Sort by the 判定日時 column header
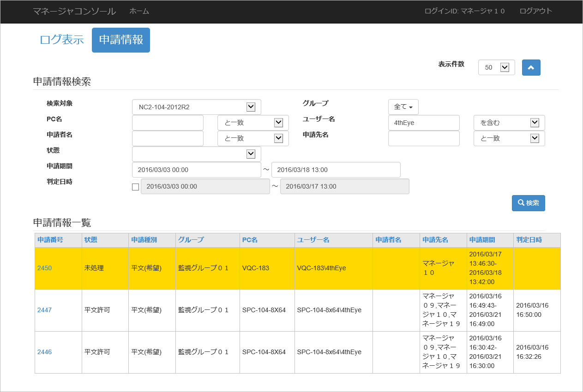Viewport: 583px width, 392px height. click(x=529, y=240)
